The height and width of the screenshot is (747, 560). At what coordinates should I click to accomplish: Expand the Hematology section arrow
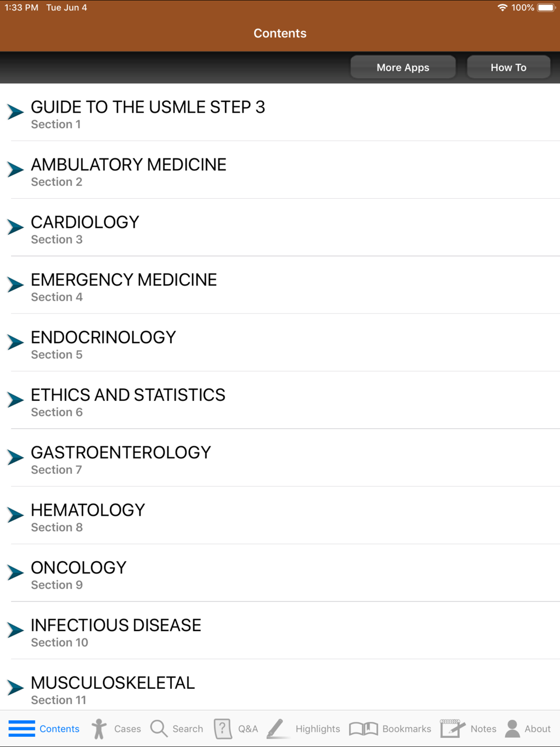pos(16,515)
